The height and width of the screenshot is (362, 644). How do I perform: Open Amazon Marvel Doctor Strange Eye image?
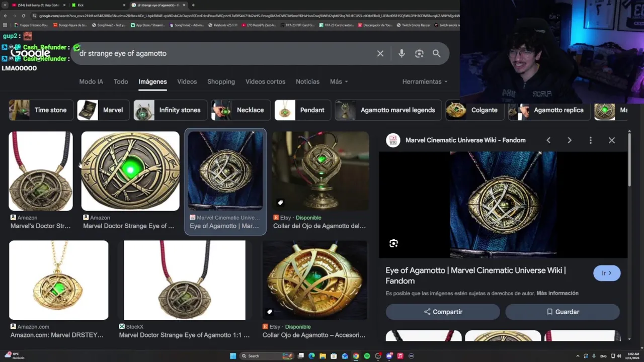[x=130, y=171]
